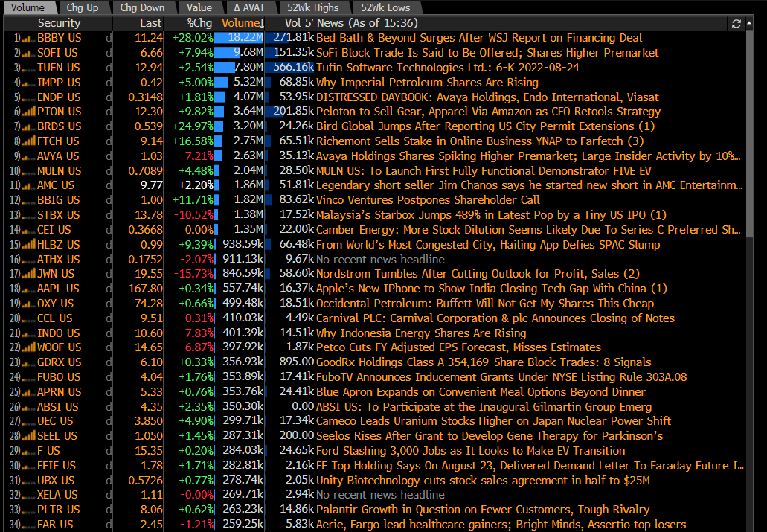
Task: Switch to the Volume tab
Action: (x=28, y=8)
